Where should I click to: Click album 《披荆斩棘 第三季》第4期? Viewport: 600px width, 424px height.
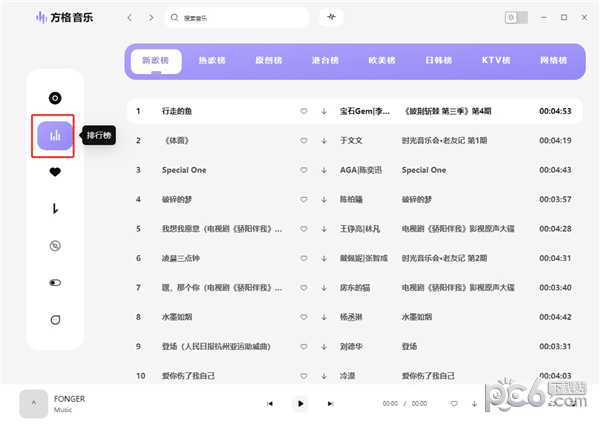coord(447,111)
